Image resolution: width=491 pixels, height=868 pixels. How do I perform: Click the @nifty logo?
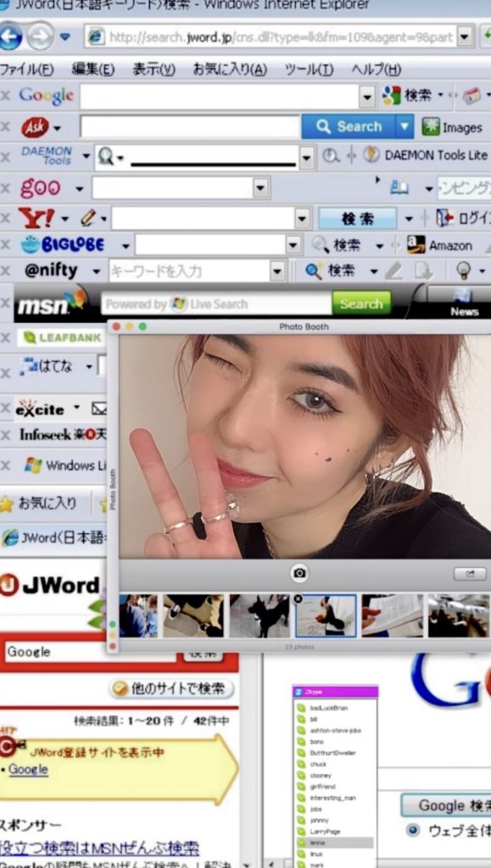coord(51,270)
